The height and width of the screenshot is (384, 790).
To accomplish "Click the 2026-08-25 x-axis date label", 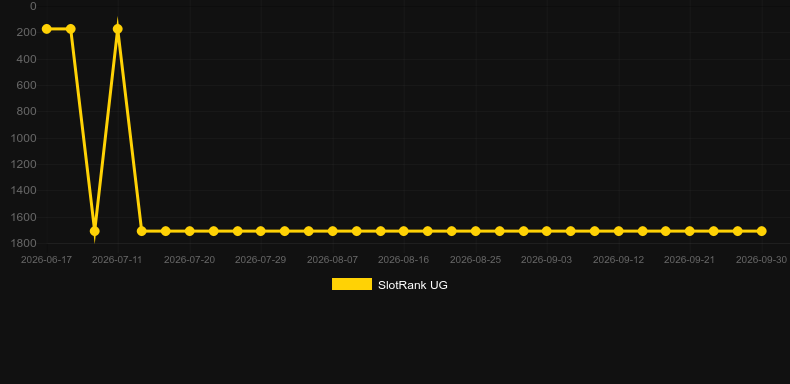I will tap(476, 260).
